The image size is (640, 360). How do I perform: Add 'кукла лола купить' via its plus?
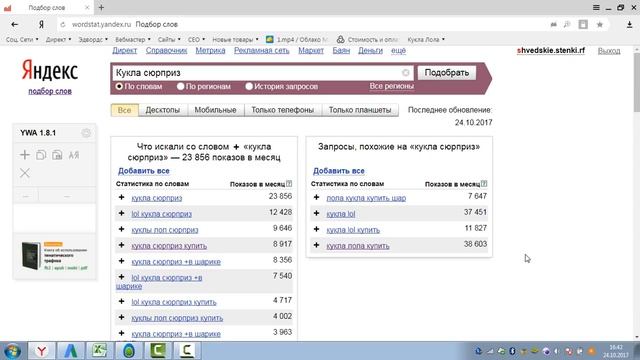(316, 245)
